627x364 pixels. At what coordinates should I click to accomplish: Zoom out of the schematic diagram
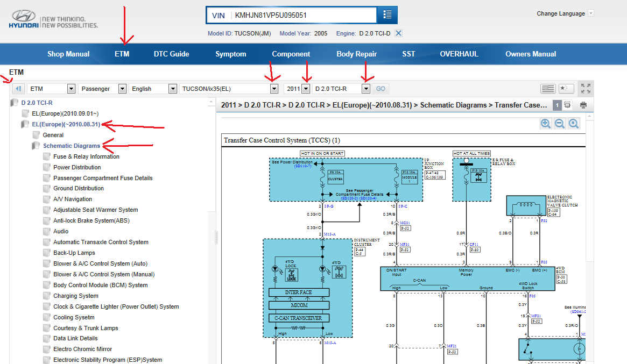[x=559, y=124]
